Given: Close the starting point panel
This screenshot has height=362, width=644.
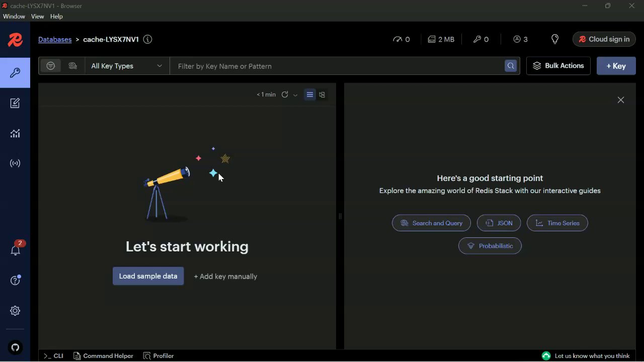Looking at the screenshot, I should [x=621, y=100].
